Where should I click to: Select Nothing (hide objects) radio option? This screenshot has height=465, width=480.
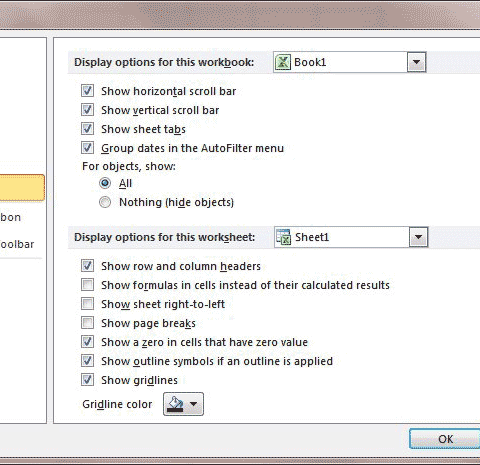click(105, 202)
